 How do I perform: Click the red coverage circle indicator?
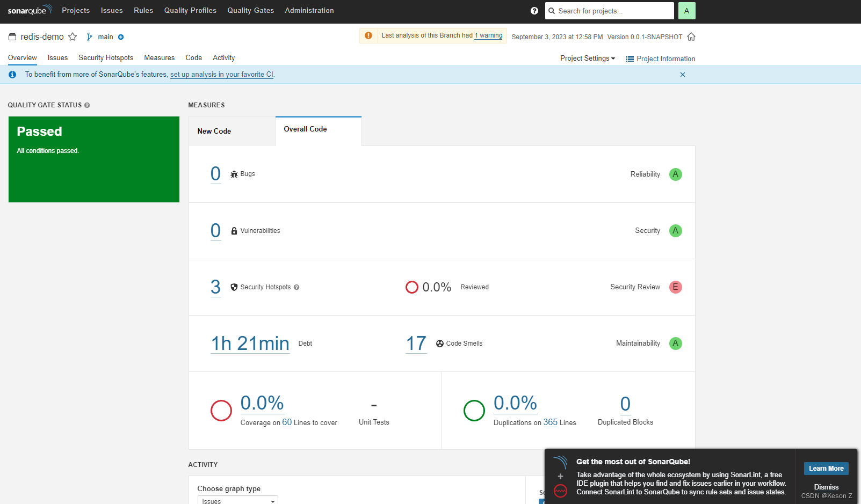click(221, 411)
